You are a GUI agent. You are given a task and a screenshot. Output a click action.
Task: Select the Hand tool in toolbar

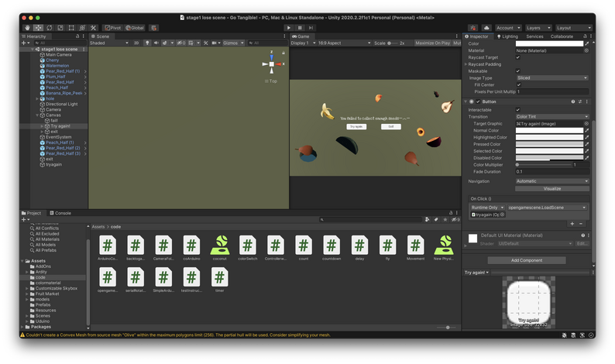[28, 28]
